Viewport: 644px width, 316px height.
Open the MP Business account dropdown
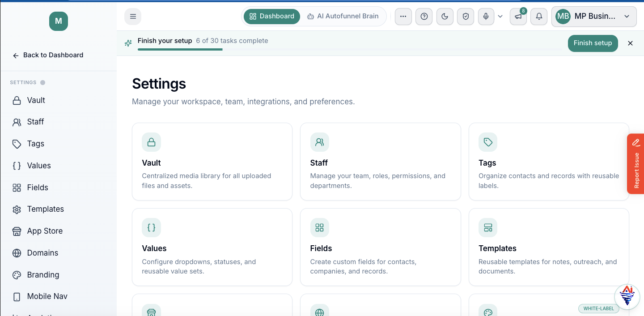[594, 17]
